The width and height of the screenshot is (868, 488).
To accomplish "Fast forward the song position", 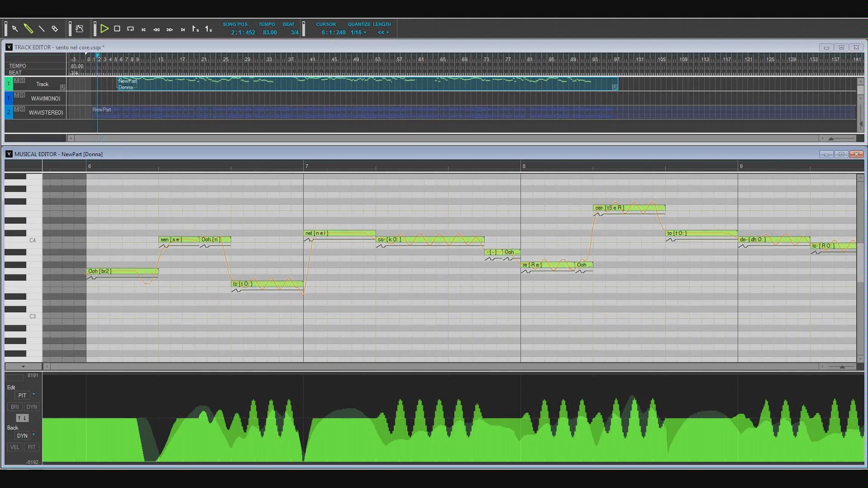I will click(170, 29).
